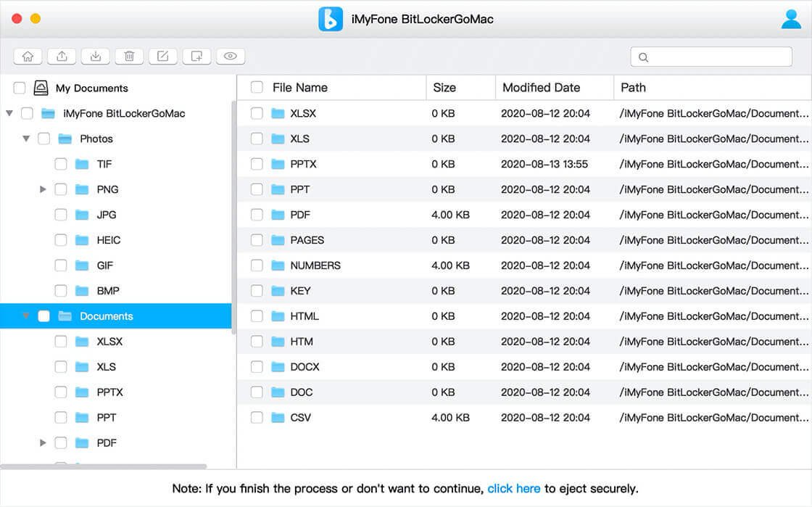
Task: Click inside the search input field
Action: click(x=711, y=57)
